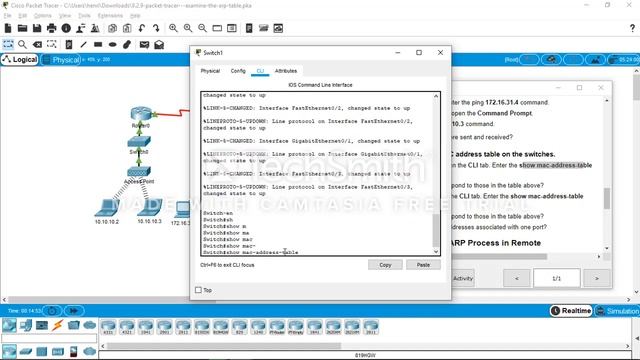640x360 pixels.
Task: Click the device list horizontal scrollbar
Action: 224,346
